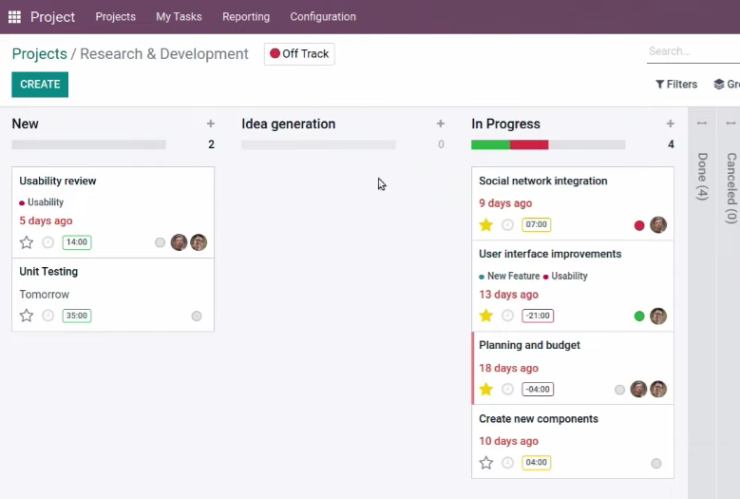Add a task in the New column

pyautogui.click(x=210, y=124)
